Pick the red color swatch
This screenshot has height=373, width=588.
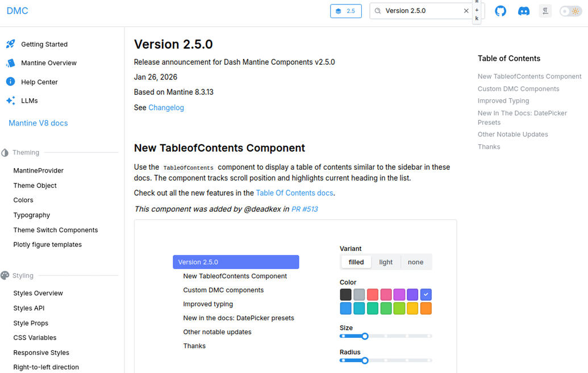click(372, 294)
